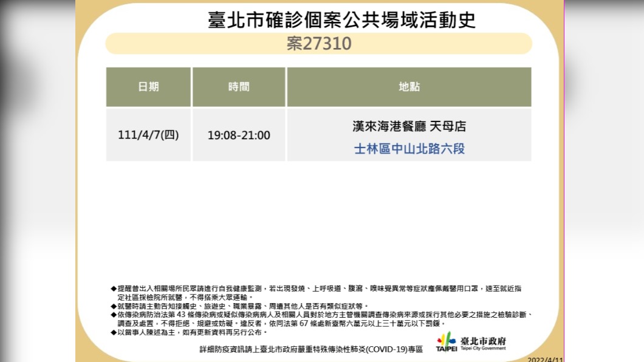The height and width of the screenshot is (362, 644).
Task: Select the date cell 111/4/7(四)
Action: pyautogui.click(x=148, y=135)
